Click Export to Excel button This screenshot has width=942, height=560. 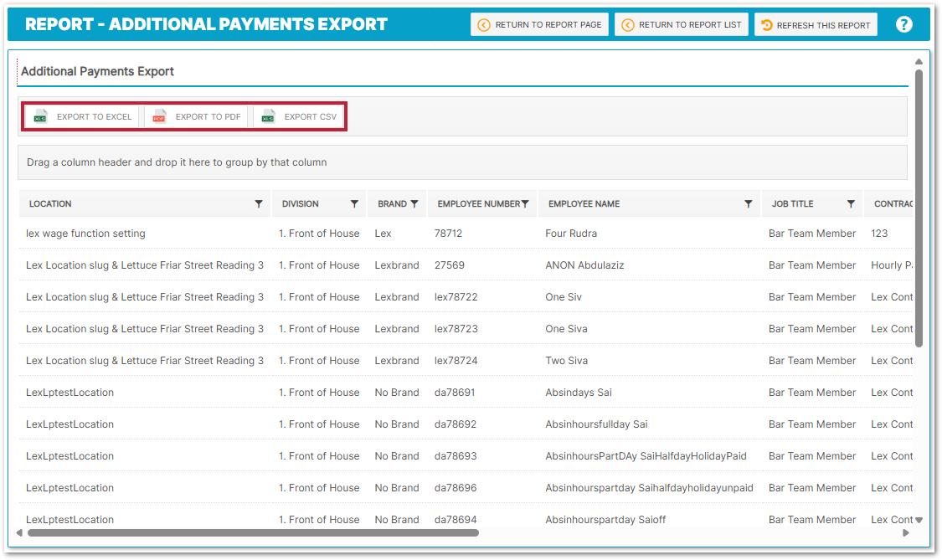[x=84, y=117]
